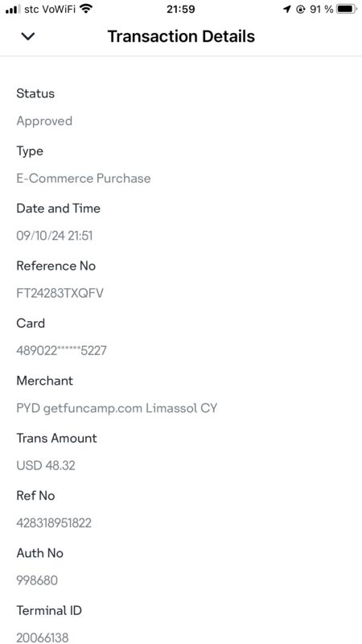
Task: Collapse Transaction Details with the down chevron
Action: click(x=28, y=36)
